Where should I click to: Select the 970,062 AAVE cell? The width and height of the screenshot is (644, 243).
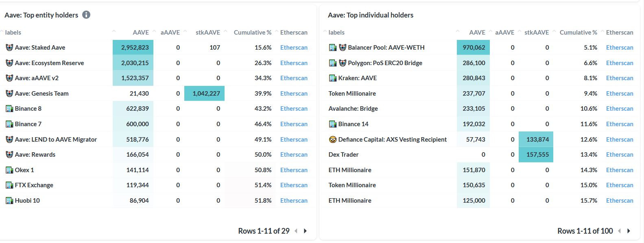pos(473,47)
